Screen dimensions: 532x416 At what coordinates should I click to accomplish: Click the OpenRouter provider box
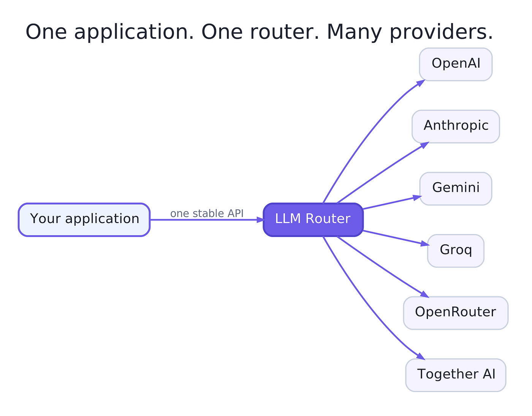coord(456,313)
